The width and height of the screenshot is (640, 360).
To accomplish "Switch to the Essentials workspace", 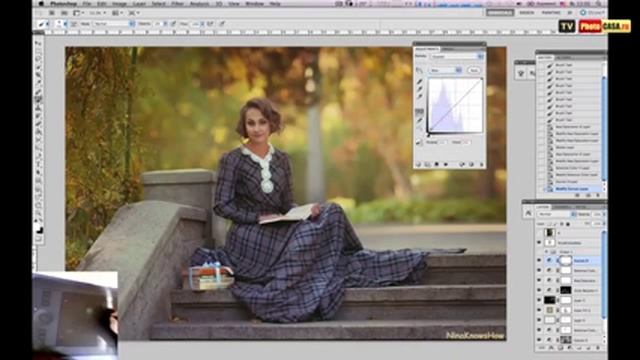I will pyautogui.click(x=500, y=13).
